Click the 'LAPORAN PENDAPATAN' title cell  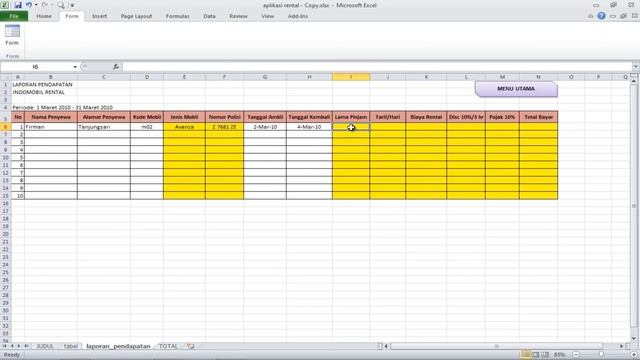pos(42,84)
